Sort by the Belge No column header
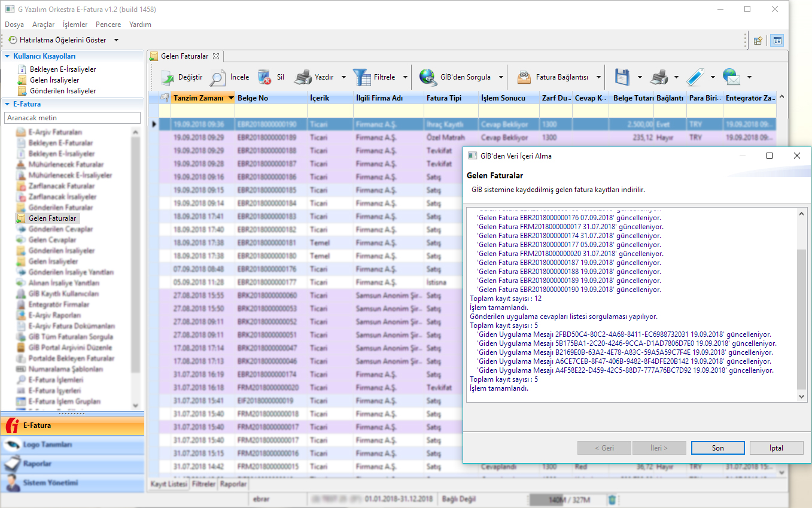 click(253, 98)
